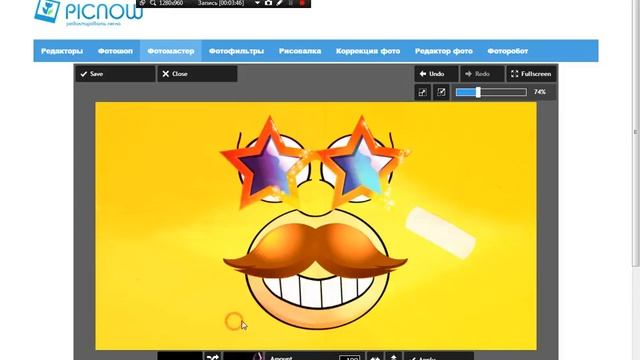The height and width of the screenshot is (360, 640).
Task: Click the screenshot camera icon on recorder bar
Action: [x=268, y=3]
